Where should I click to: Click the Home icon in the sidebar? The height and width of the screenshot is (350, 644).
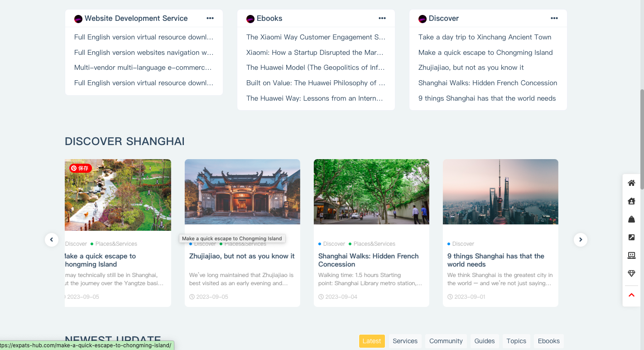pyautogui.click(x=631, y=183)
